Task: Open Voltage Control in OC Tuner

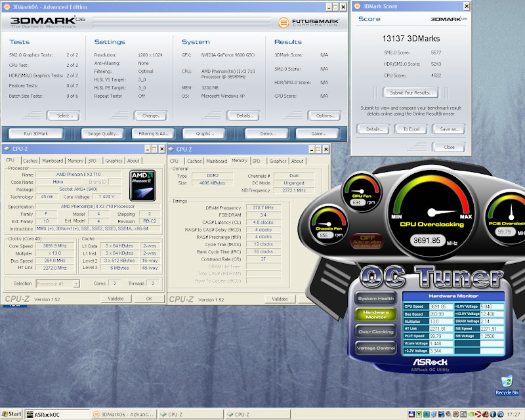Action: click(x=375, y=348)
